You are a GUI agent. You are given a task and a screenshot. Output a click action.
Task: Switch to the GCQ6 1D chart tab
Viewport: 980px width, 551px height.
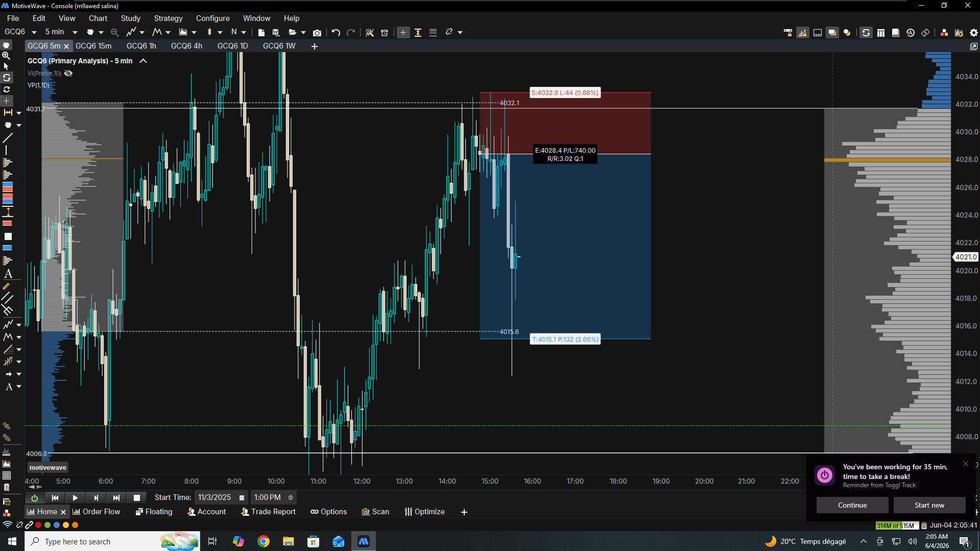point(233,46)
